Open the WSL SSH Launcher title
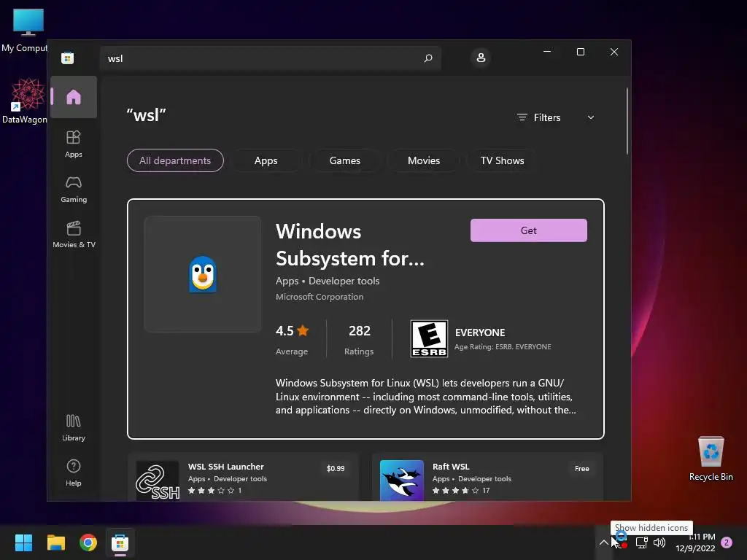747x560 pixels. tap(226, 467)
